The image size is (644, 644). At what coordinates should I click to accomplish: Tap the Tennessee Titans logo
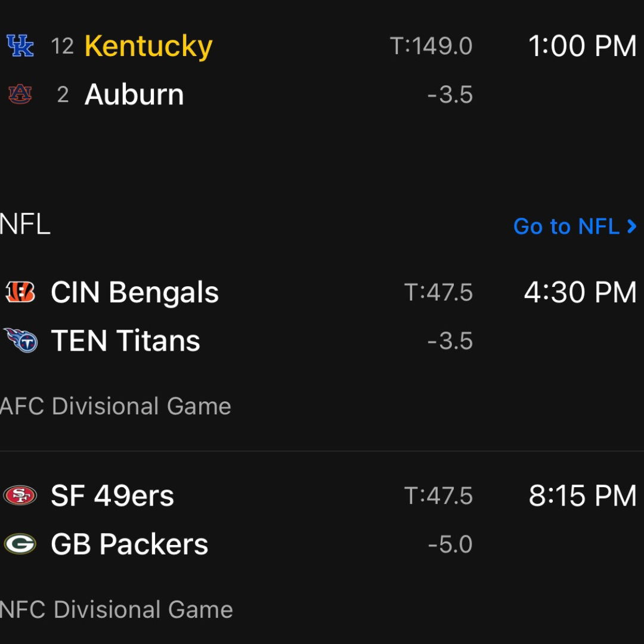[x=20, y=340]
